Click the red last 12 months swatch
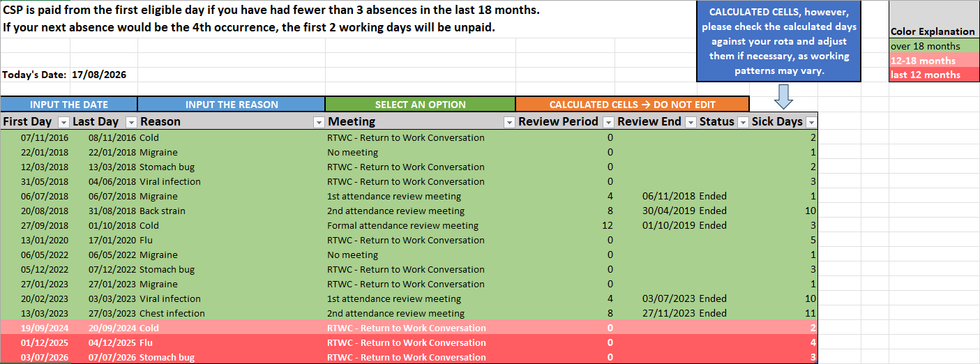 pyautogui.click(x=933, y=75)
